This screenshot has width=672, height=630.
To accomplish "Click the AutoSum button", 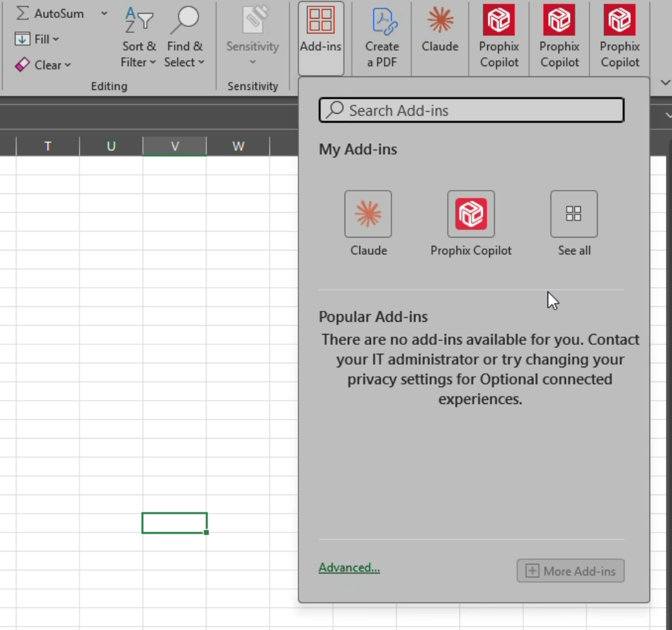I will click(x=49, y=13).
